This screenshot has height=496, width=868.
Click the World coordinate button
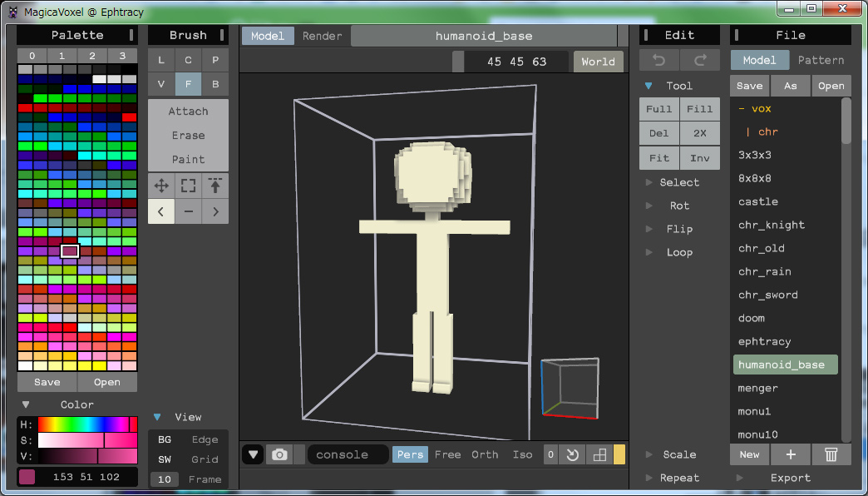[x=599, y=62]
